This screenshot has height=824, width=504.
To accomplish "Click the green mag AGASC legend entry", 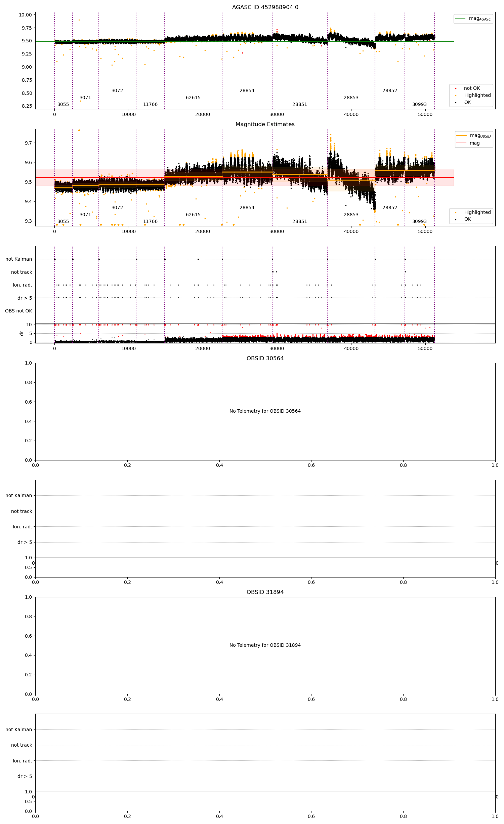I will pyautogui.click(x=473, y=18).
